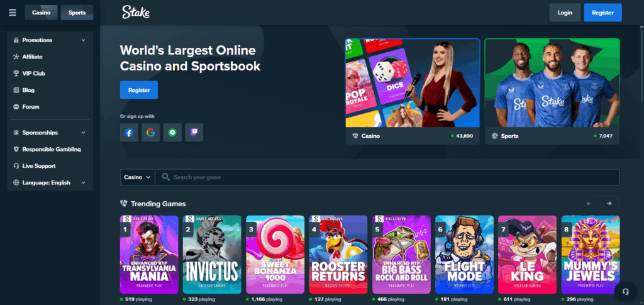The width and height of the screenshot is (644, 305).
Task: Click the Trending Games cards icon
Action: [124, 204]
